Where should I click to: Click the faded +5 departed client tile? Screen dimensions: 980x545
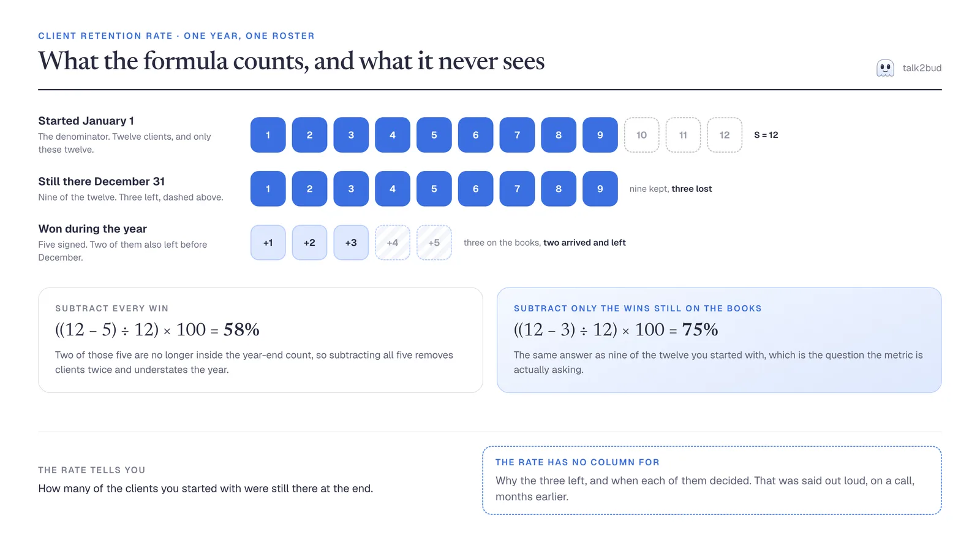pos(434,243)
